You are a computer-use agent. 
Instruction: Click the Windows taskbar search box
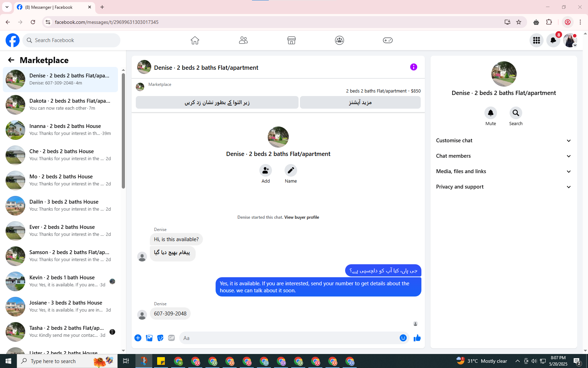coord(66,361)
